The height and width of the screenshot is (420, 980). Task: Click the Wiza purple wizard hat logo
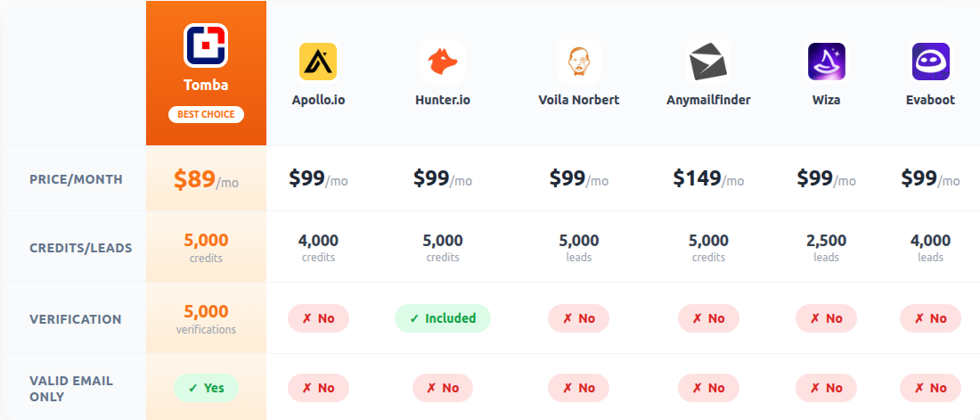(x=826, y=62)
